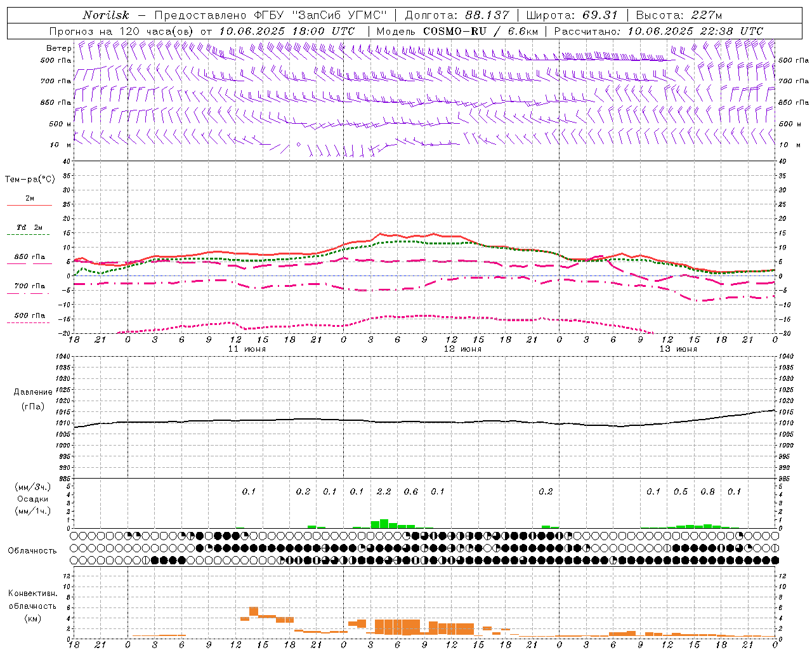812x650 pixels.
Task: Click the '2м' temperature legend entry
Action: click(x=30, y=198)
